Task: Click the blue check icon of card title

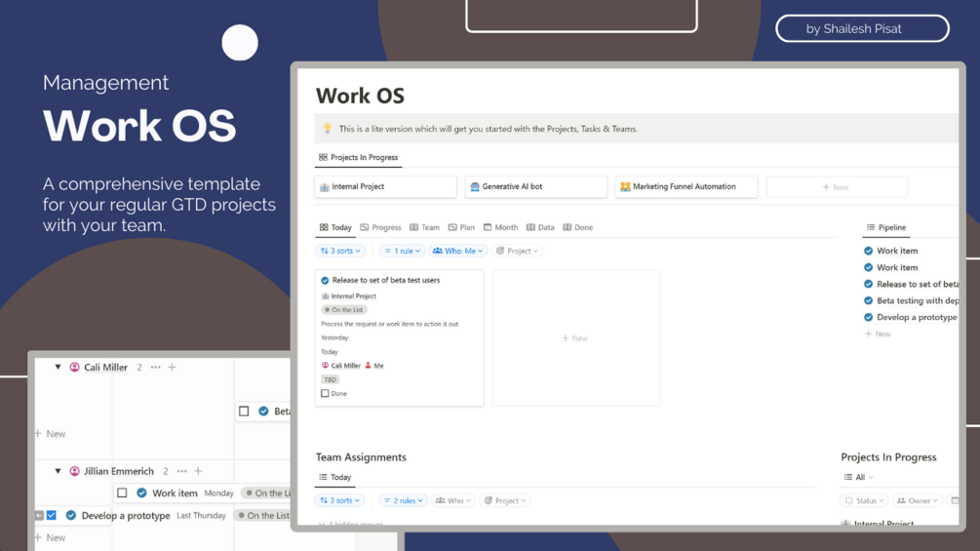Action: pyautogui.click(x=325, y=281)
